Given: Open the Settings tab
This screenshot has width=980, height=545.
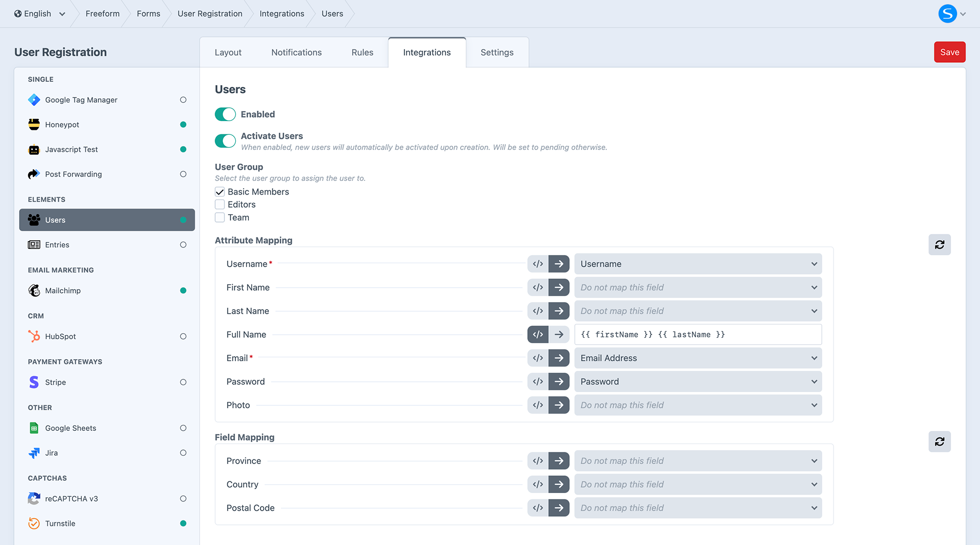Looking at the screenshot, I should [497, 52].
